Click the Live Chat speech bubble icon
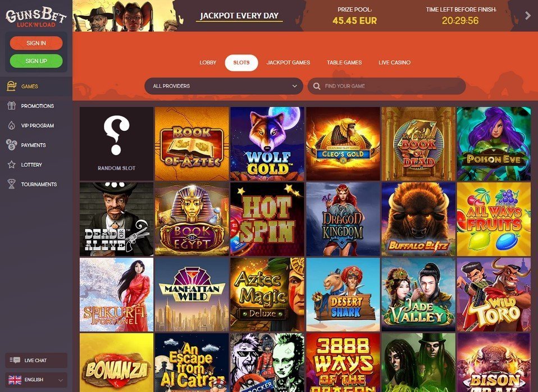The width and height of the screenshot is (538, 392). coord(15,360)
